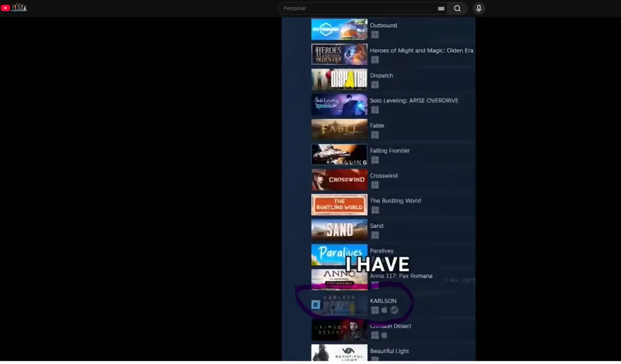The height and width of the screenshot is (364, 621).
Task: Click the Windows icon under Beautiful Light
Action: (375, 360)
